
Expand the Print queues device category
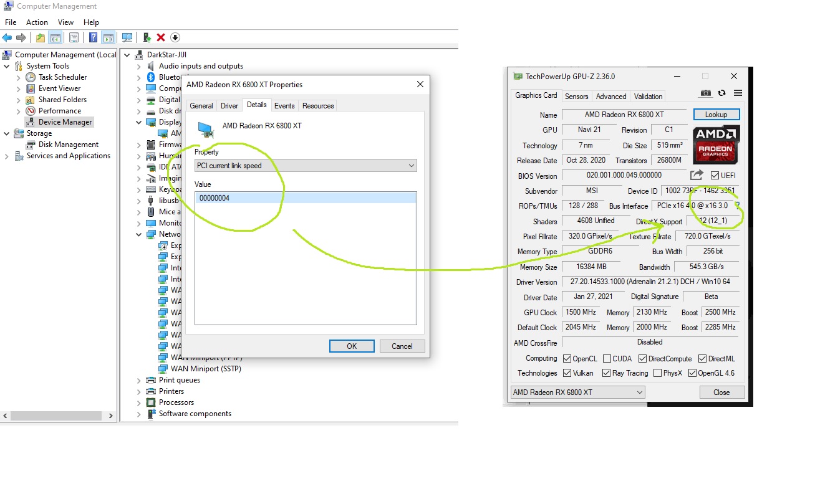[138, 380]
